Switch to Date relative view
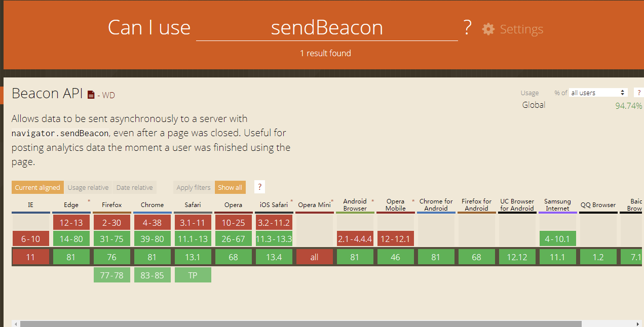644x327 pixels. click(134, 187)
